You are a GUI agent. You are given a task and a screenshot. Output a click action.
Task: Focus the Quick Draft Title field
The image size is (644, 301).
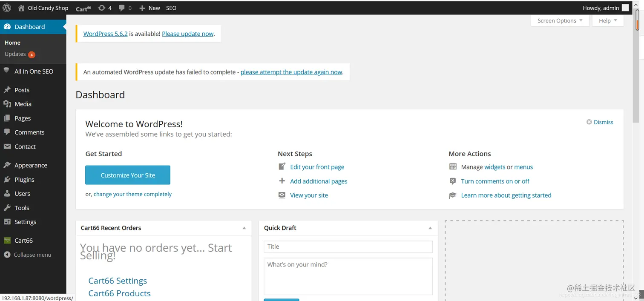click(348, 247)
